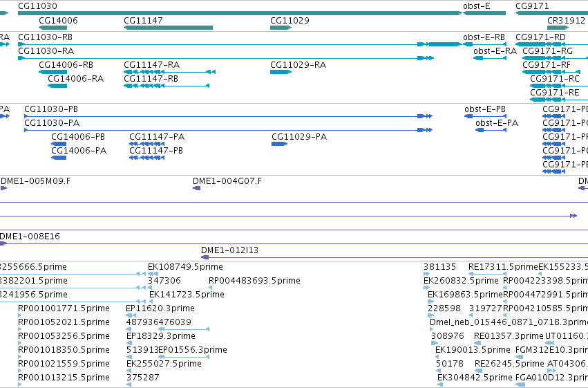Click protein CG14006-PB

click(59, 144)
